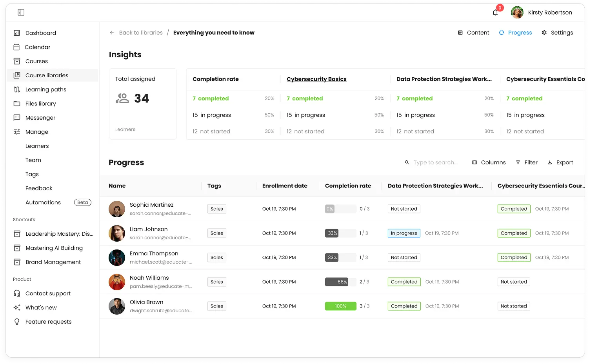The image size is (589, 364).
Task: Open the Cybersecurity Basics course link
Action: 316,79
